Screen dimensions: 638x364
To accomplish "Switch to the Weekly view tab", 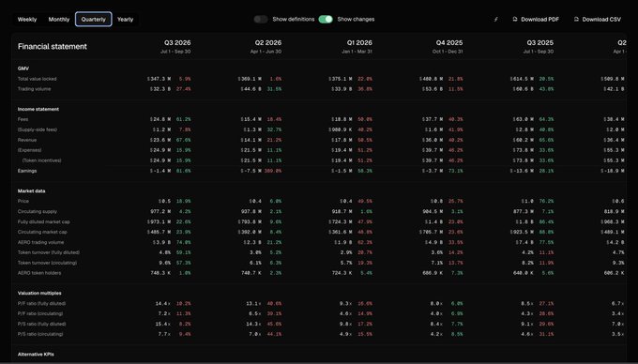I will (x=27, y=19).
